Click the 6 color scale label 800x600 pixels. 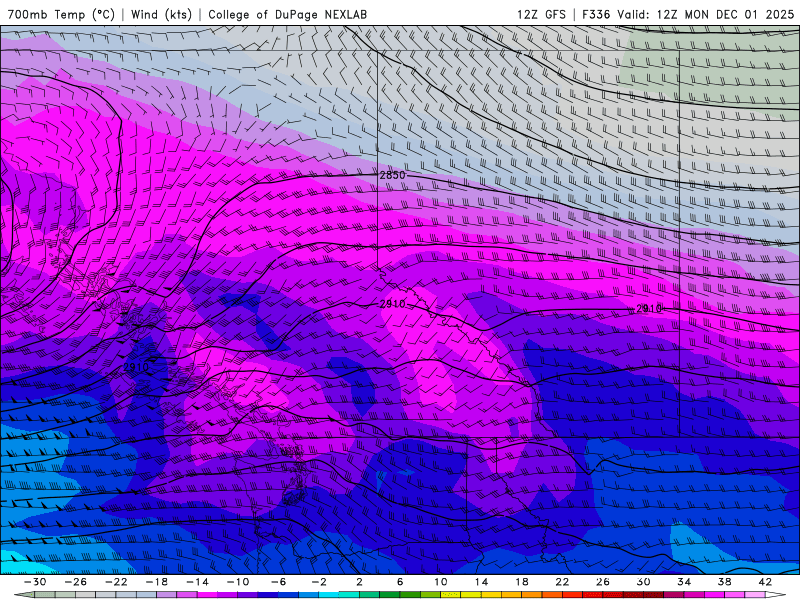pos(400,582)
